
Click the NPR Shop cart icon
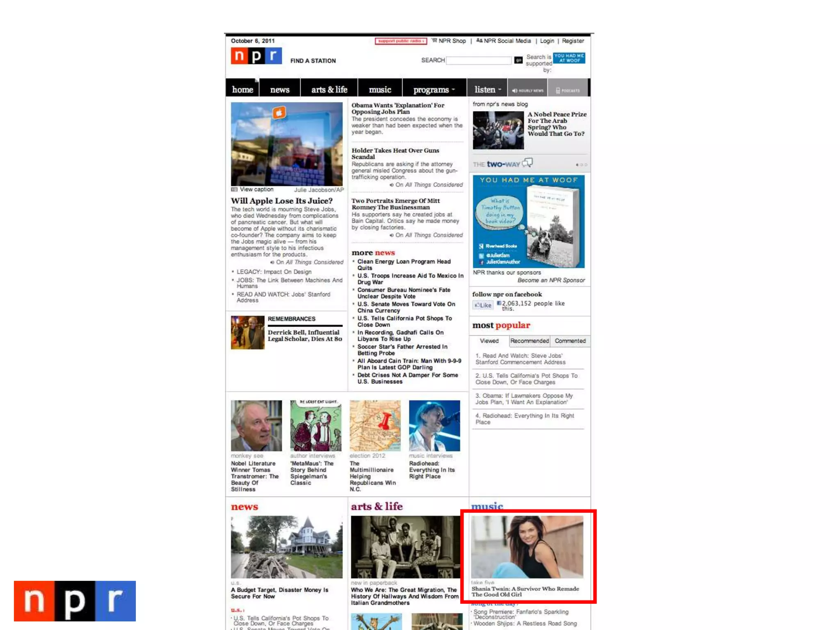pyautogui.click(x=434, y=41)
